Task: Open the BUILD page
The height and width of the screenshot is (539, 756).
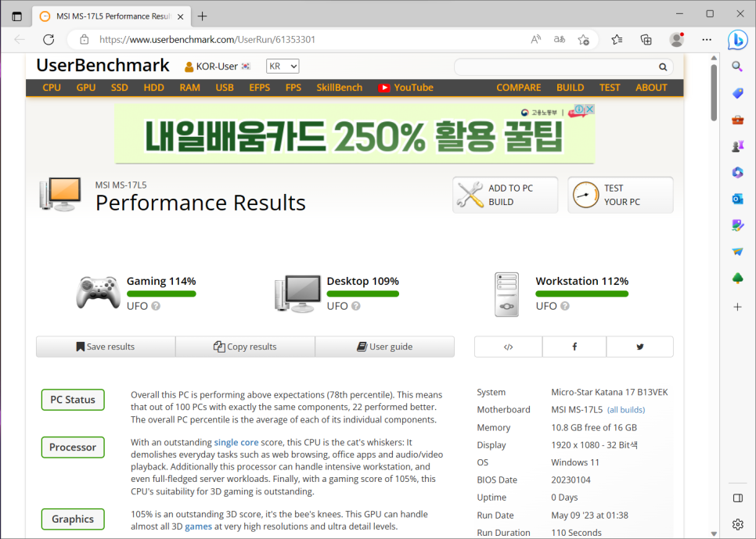Action: (x=571, y=88)
